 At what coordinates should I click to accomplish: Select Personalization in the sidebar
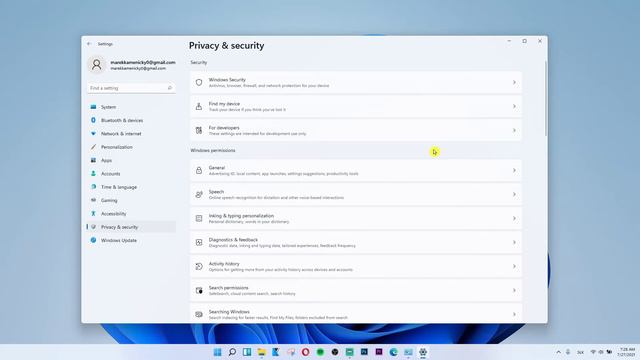point(131,147)
